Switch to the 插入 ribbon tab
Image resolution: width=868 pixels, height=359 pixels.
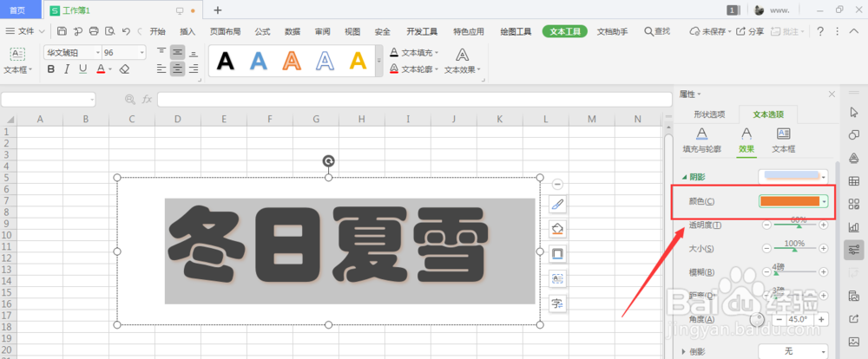pyautogui.click(x=187, y=31)
